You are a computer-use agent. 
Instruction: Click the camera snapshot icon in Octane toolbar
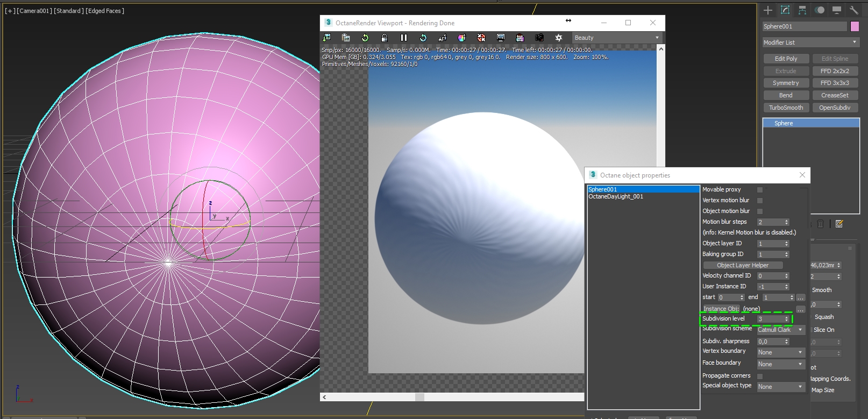(x=539, y=38)
